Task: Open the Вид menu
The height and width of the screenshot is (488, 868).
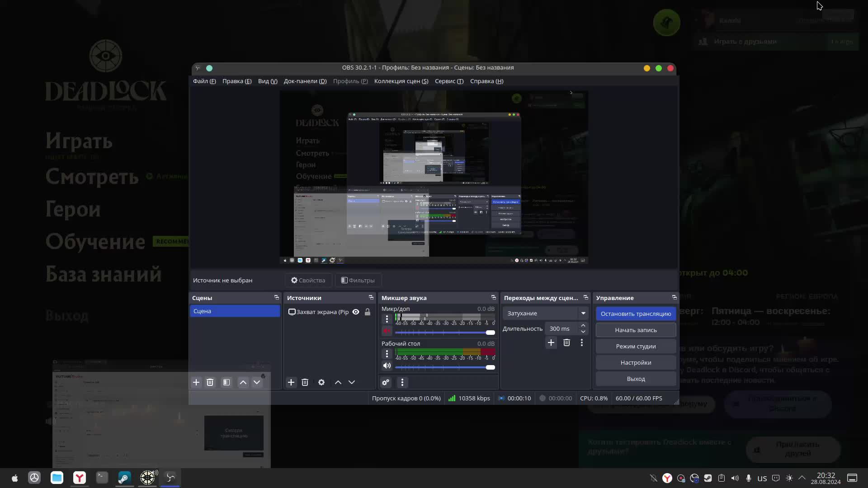Action: click(268, 81)
